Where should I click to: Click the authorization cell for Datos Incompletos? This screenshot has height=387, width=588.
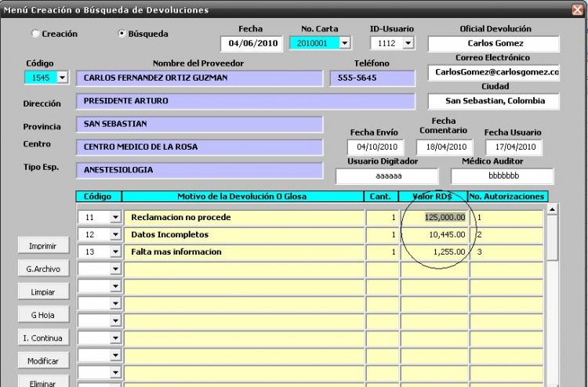pyautogui.click(x=506, y=234)
